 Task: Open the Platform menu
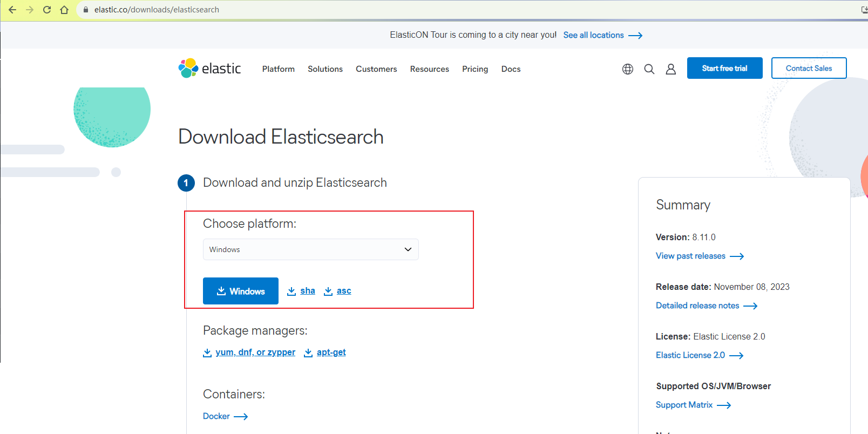[x=279, y=69]
